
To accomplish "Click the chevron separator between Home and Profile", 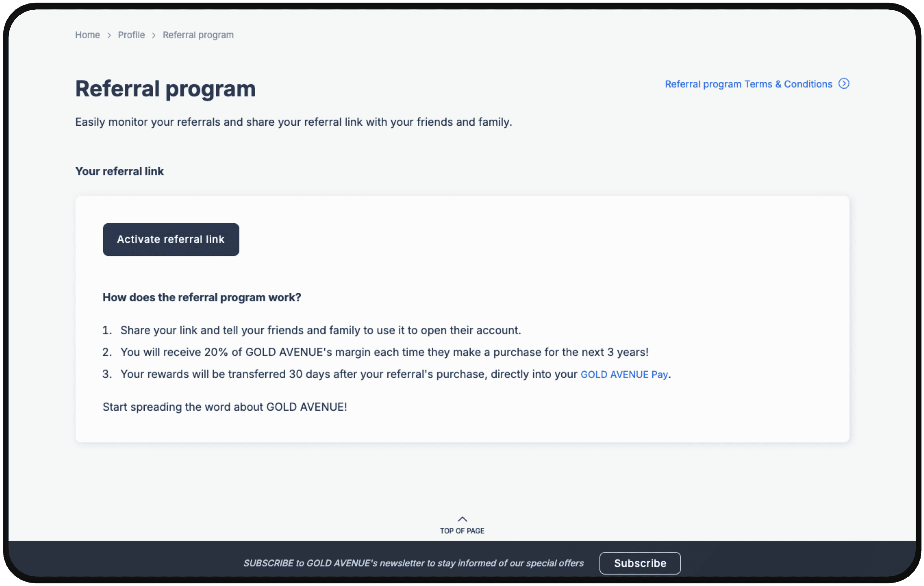I will 109,35.
